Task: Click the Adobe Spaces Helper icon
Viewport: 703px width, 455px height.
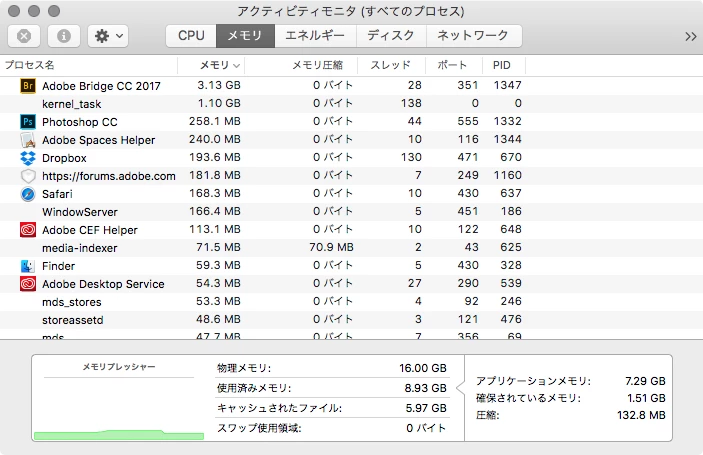Action: click(x=28, y=140)
